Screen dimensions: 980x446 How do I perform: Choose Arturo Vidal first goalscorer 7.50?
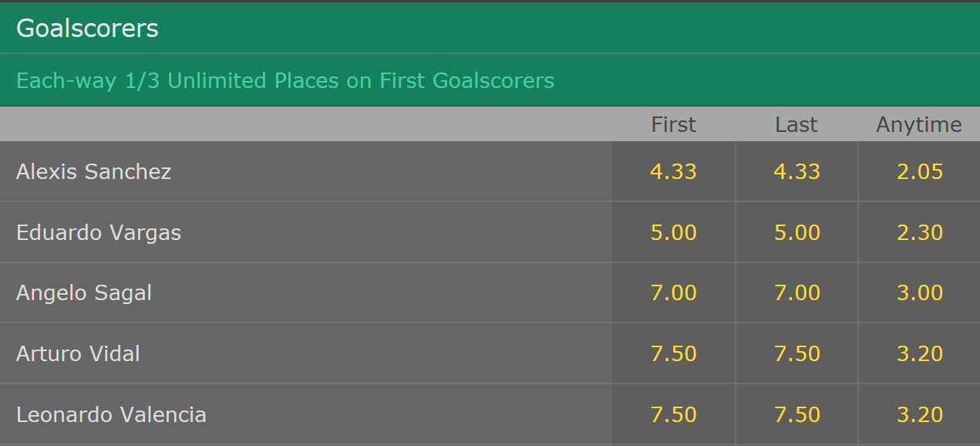673,353
